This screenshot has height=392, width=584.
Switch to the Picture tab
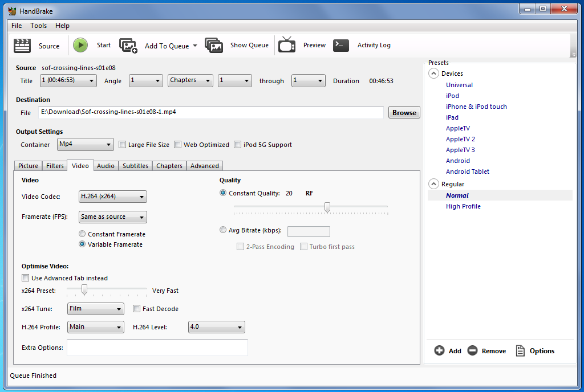29,166
